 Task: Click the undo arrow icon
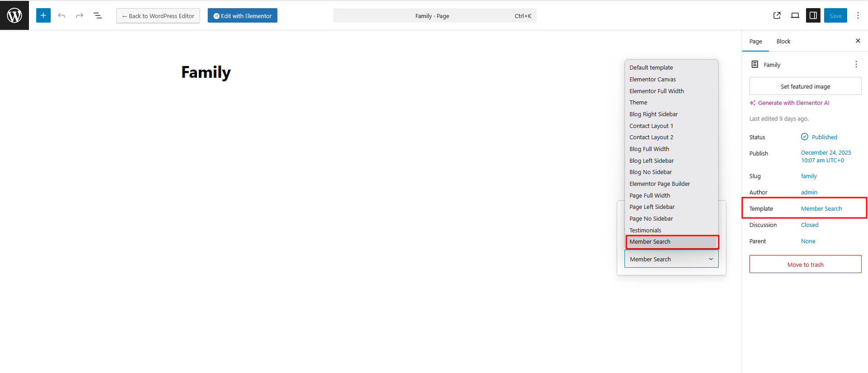tap(62, 15)
